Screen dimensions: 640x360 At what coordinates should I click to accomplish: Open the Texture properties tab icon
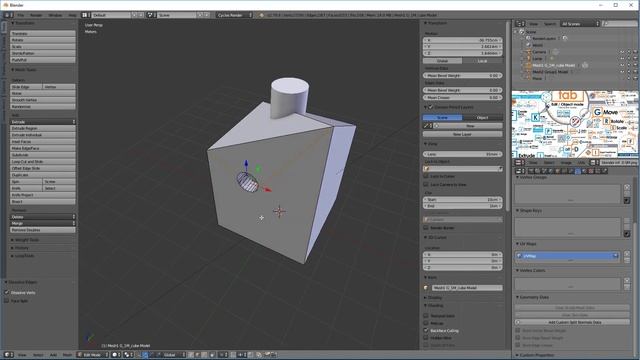pos(590,171)
